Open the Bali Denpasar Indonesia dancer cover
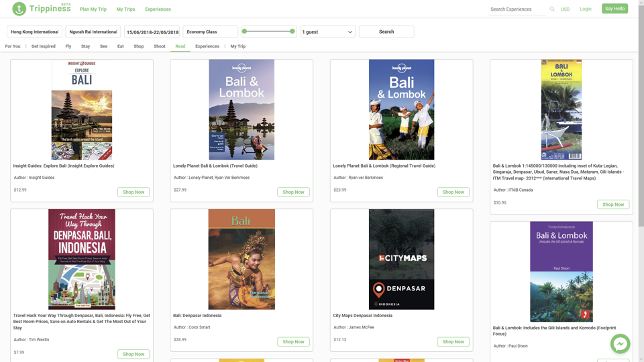Image resolution: width=644 pixels, height=362 pixels. pos(241,259)
